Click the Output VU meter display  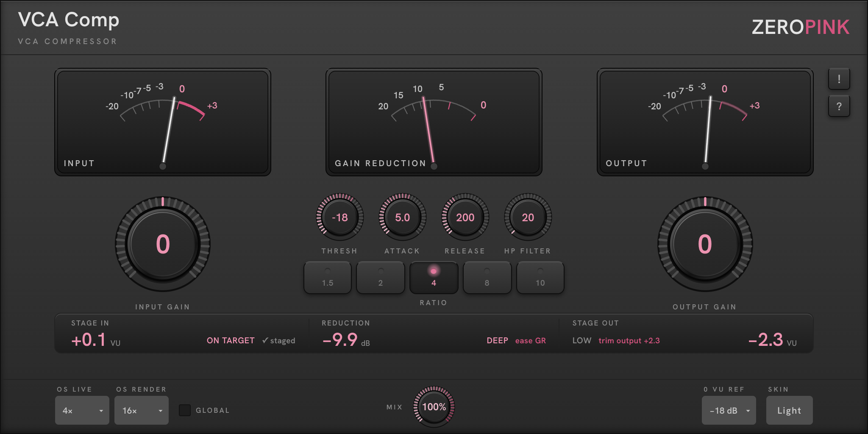tap(705, 122)
